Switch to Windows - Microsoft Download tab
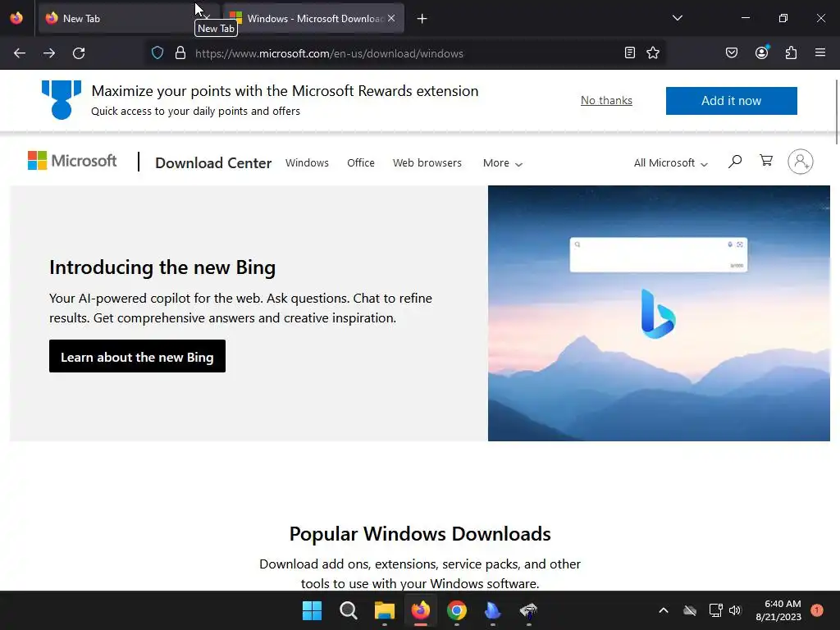The image size is (840, 630). (x=314, y=19)
